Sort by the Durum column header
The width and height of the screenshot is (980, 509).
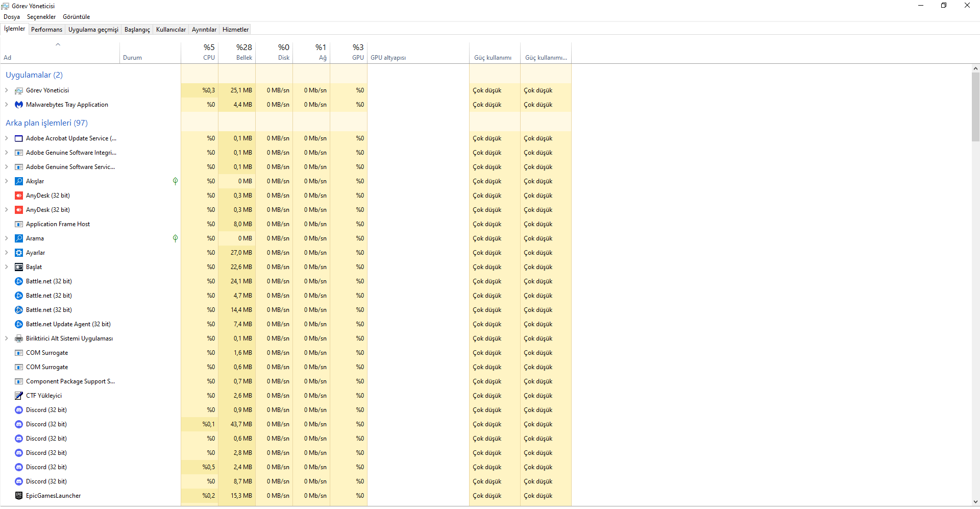pyautogui.click(x=151, y=52)
